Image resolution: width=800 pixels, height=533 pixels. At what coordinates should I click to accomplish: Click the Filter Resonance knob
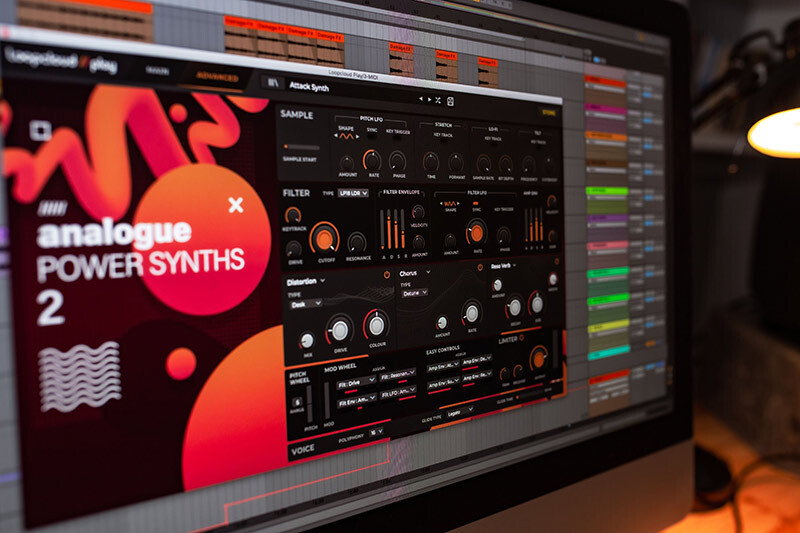coord(357,242)
